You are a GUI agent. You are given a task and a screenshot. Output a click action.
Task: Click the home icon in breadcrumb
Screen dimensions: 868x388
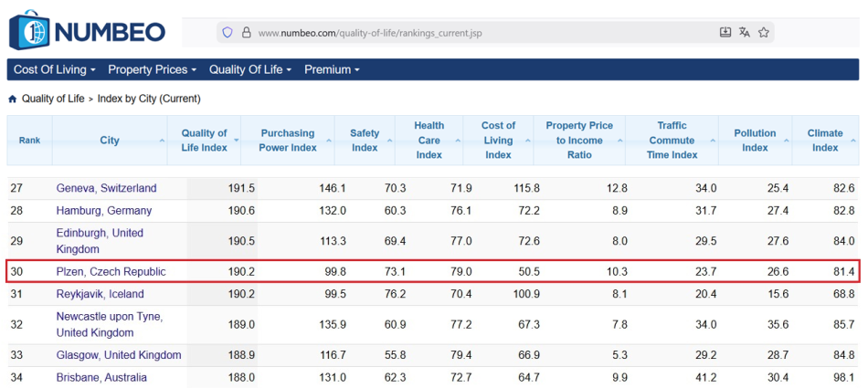tap(12, 99)
